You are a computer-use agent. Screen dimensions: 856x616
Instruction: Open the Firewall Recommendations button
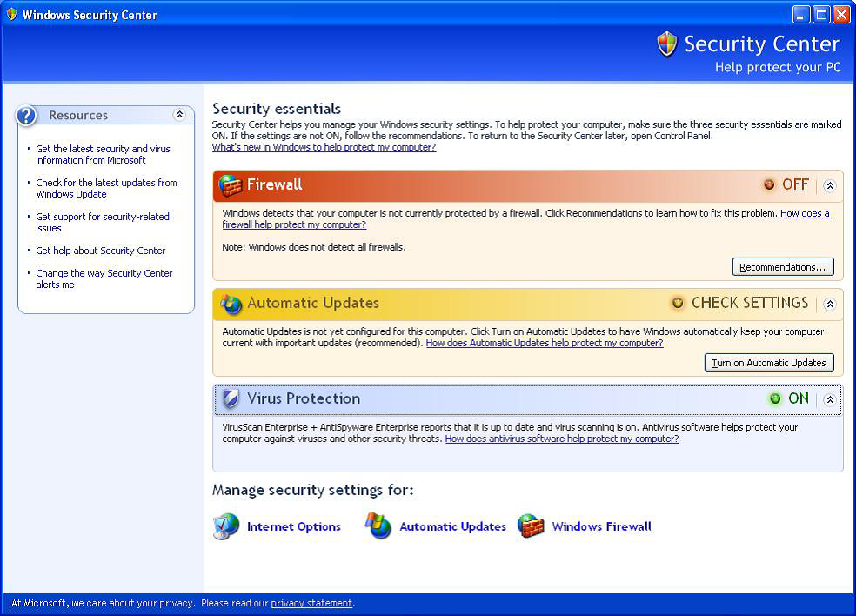click(783, 267)
